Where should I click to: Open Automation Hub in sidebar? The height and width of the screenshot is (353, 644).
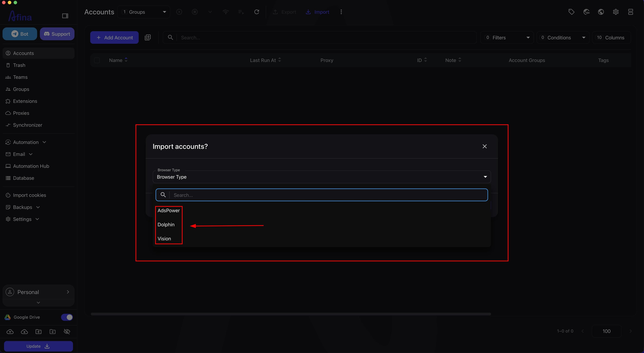(x=39, y=166)
